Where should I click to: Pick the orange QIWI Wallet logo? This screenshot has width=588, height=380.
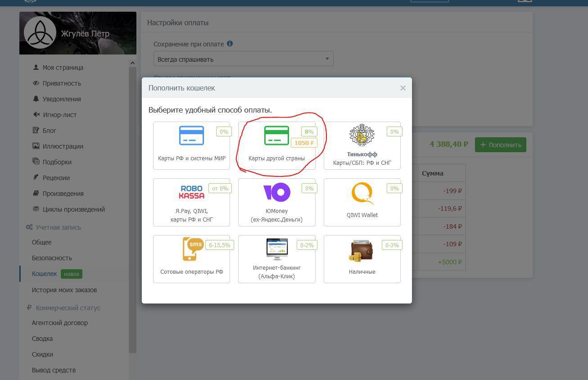pos(362,194)
